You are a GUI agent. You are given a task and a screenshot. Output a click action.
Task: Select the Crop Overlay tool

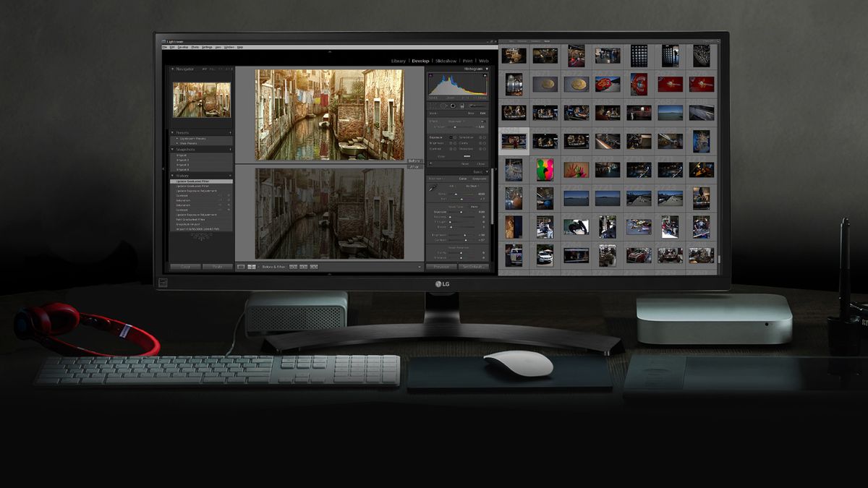tap(431, 106)
